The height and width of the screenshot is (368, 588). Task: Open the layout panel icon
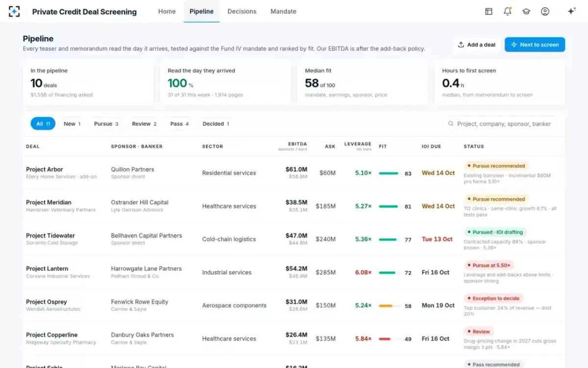point(489,11)
